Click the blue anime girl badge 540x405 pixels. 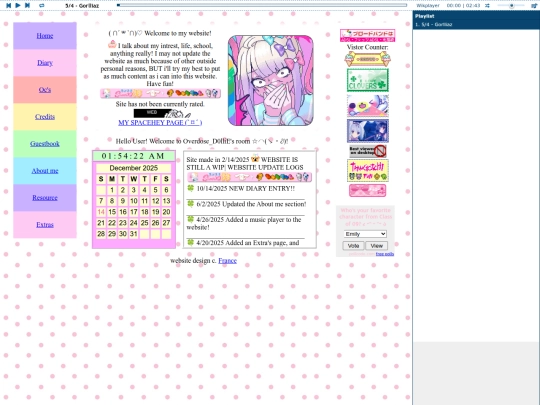point(368,131)
